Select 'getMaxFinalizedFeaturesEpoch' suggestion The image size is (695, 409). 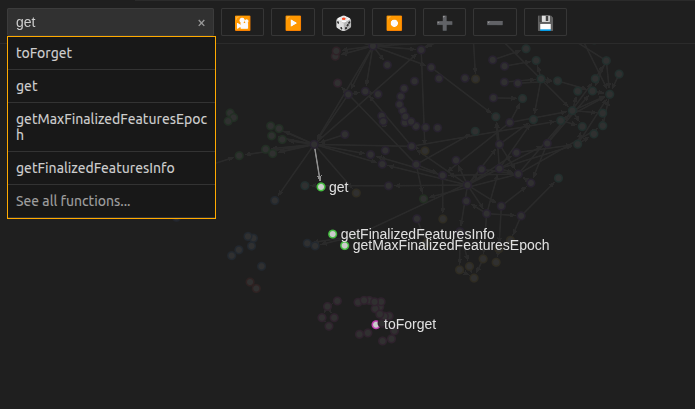click(x=111, y=127)
